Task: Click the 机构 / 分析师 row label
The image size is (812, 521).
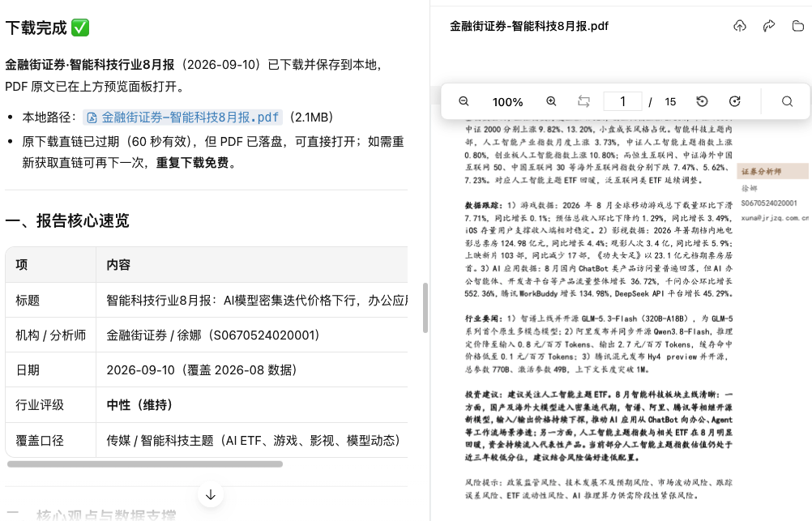Action: tap(51, 335)
